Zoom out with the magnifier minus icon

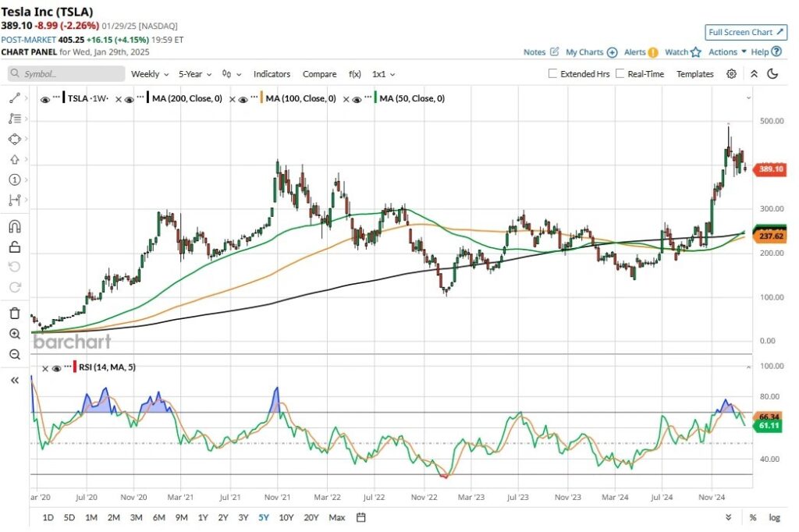coord(14,354)
